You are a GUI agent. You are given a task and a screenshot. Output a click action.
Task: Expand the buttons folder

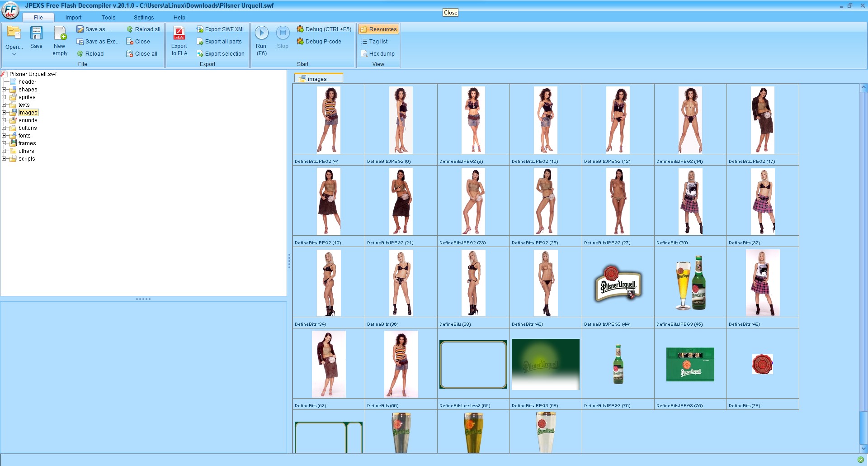click(4, 128)
